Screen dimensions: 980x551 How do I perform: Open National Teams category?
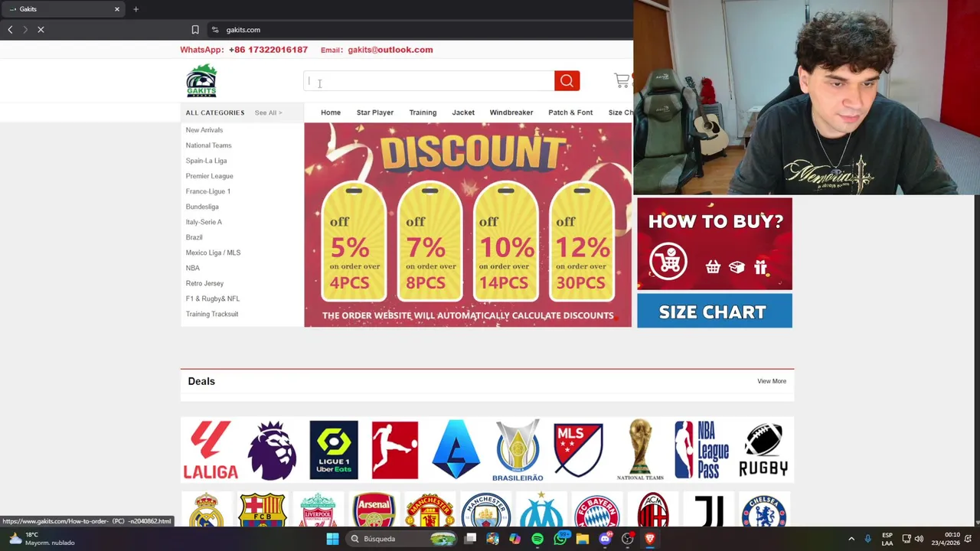pos(208,145)
